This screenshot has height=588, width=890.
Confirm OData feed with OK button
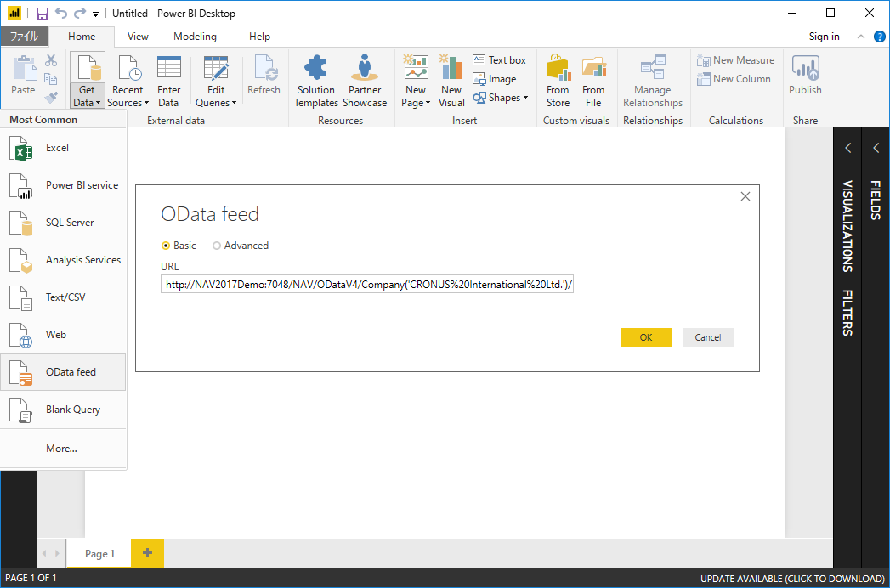pyautogui.click(x=646, y=337)
